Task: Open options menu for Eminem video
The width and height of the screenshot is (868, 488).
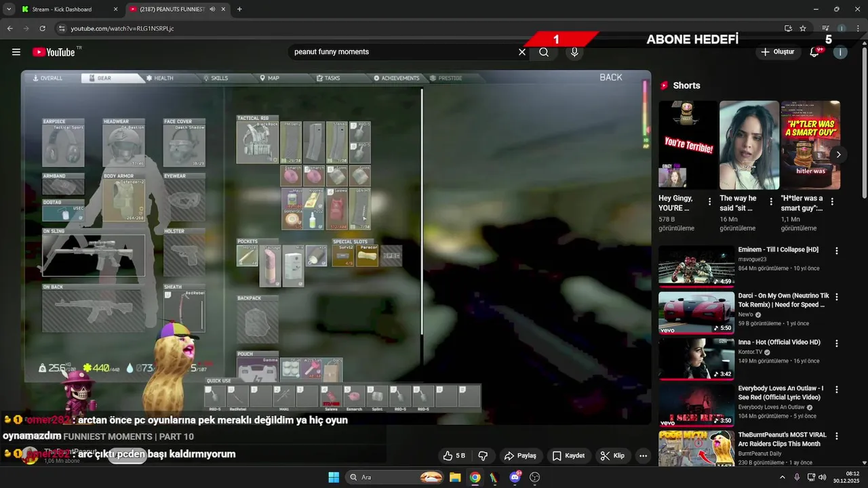Action: [x=836, y=251]
